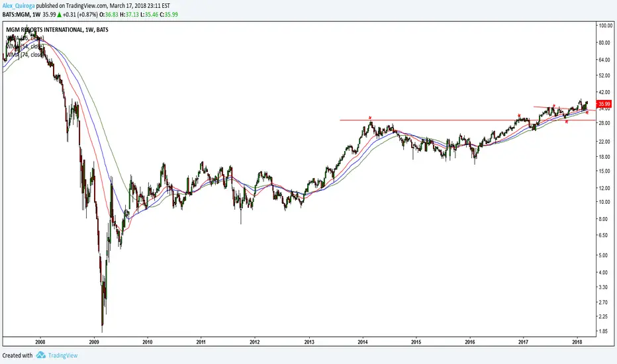
Task: Open the TradingView link in the footer
Action: [x=63, y=355]
